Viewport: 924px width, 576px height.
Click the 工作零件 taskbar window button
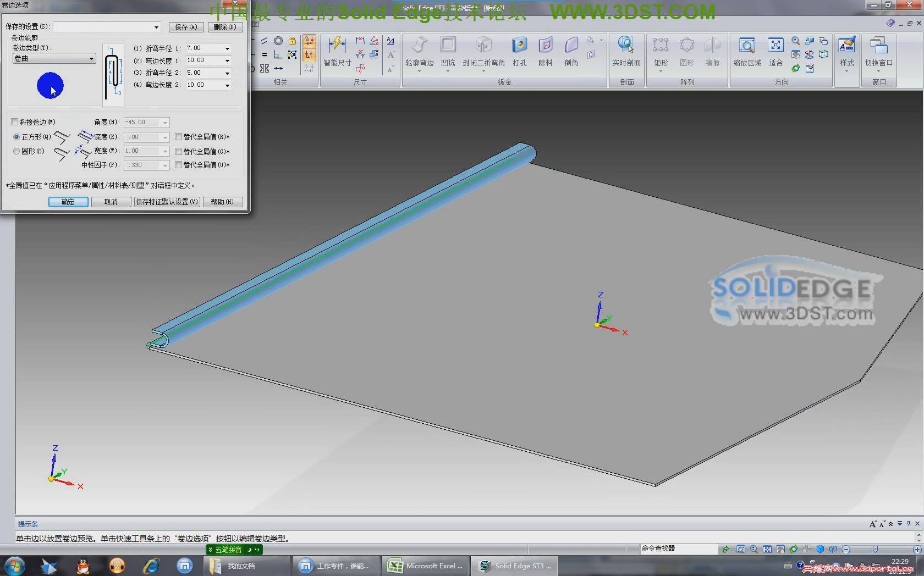click(x=336, y=566)
